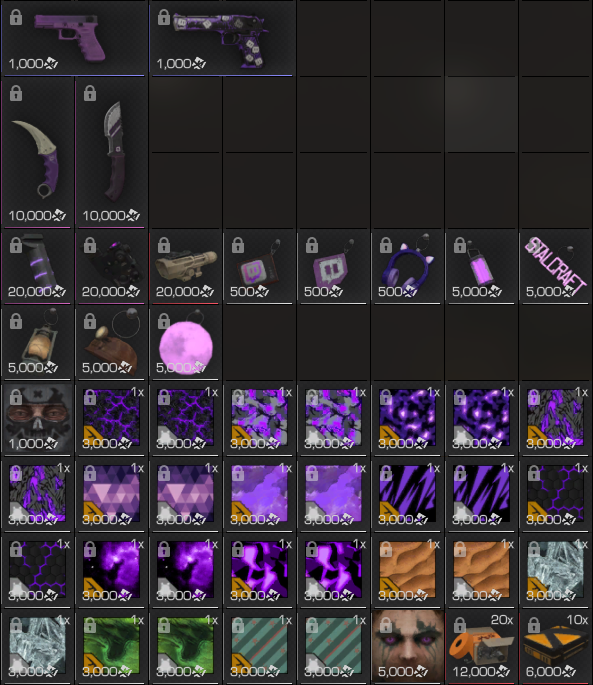
Task: Select the skull face mask item
Action: tap(37, 418)
